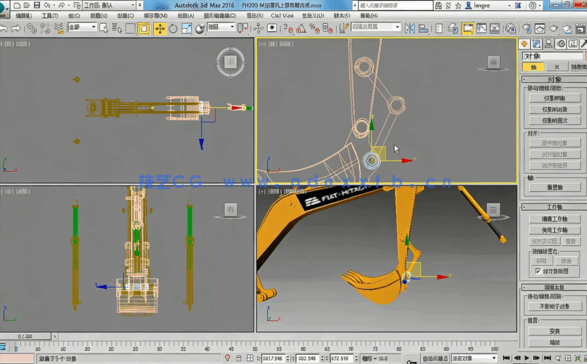Click the Render Production teapot icon
The width and height of the screenshot is (587, 364).
[553, 28]
